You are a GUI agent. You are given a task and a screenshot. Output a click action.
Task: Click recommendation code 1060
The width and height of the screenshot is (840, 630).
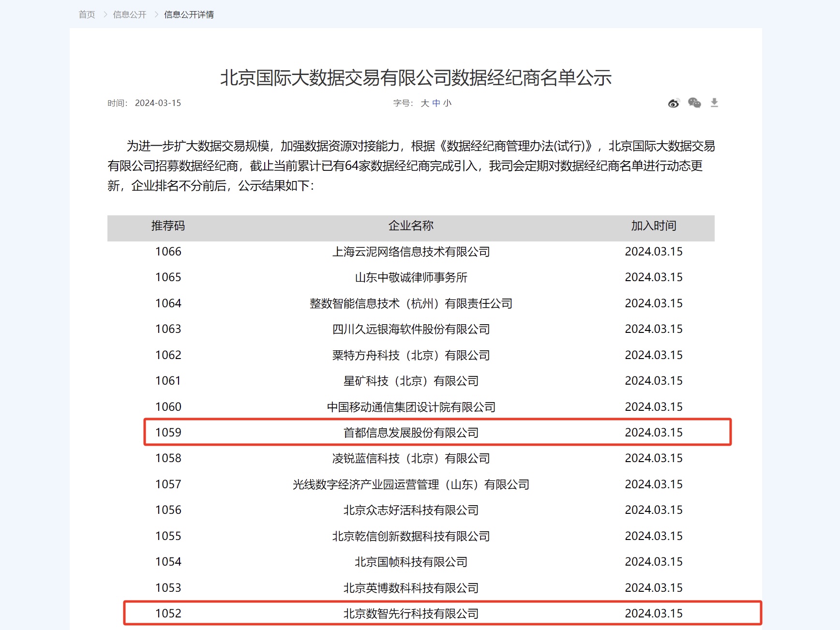tap(168, 407)
